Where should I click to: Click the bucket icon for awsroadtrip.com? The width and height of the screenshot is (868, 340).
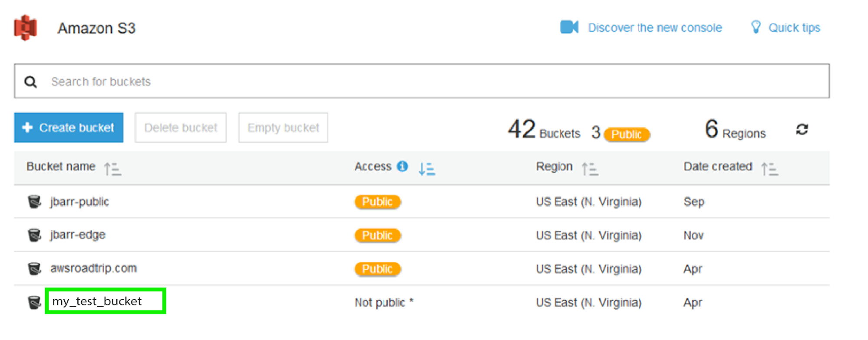pyautogui.click(x=34, y=269)
